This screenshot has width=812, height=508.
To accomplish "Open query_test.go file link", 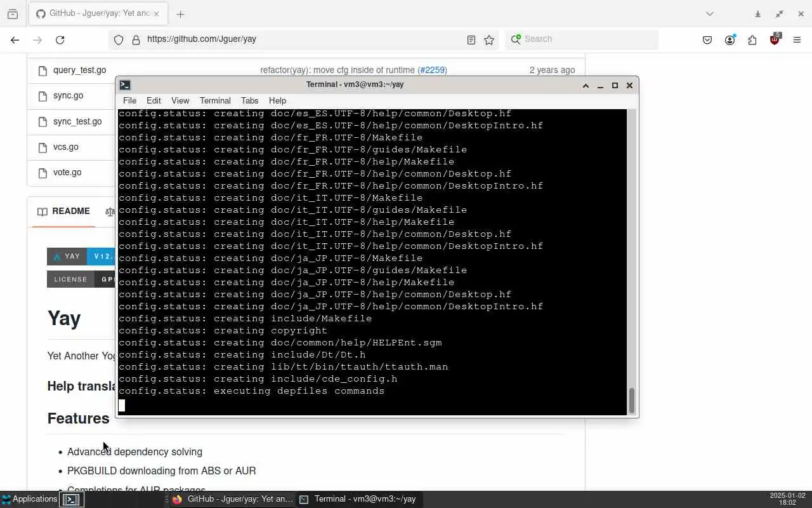I will click(79, 70).
